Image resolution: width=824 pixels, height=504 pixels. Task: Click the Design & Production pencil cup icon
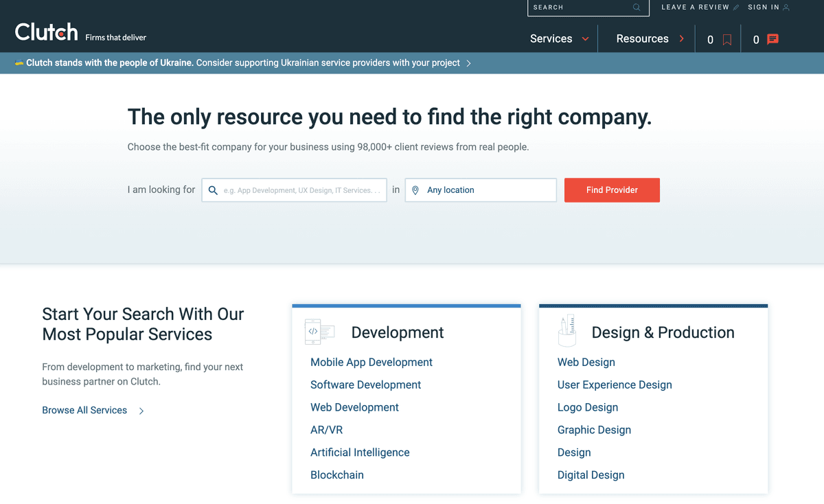point(566,330)
